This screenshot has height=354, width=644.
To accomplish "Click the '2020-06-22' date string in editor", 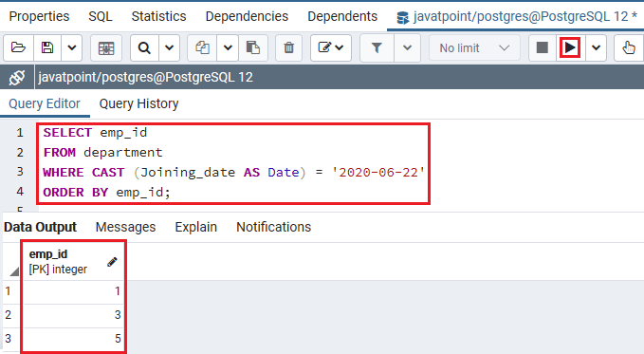I will [x=377, y=173].
